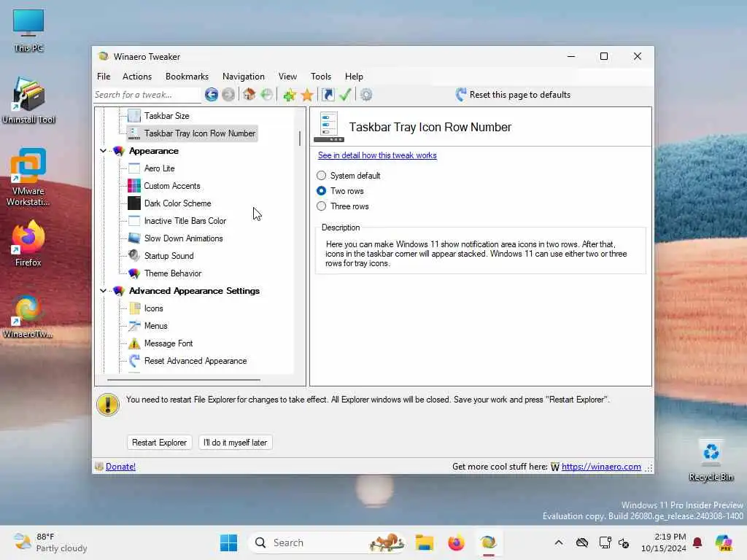Click the Back navigation arrow icon
Image resolution: width=747 pixels, height=560 pixels.
(x=212, y=95)
